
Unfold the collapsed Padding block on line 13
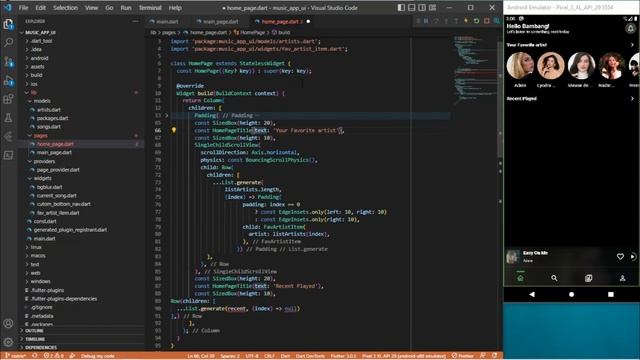point(166,116)
